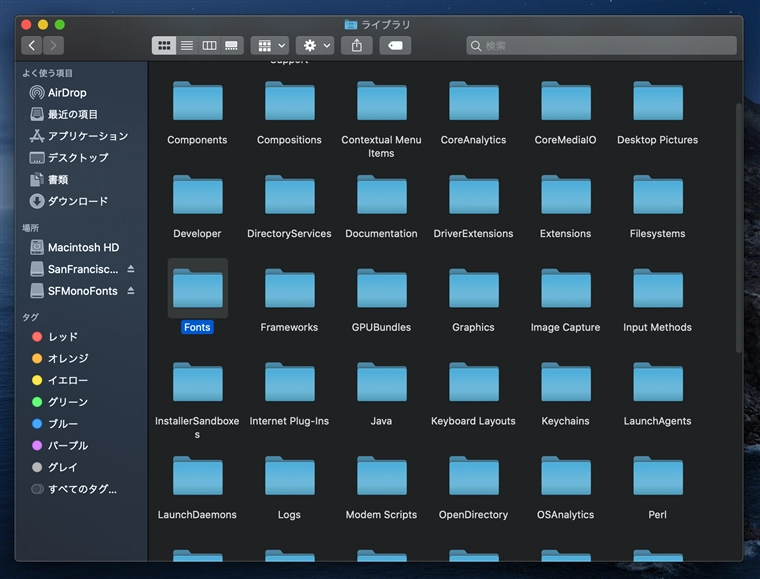760x579 pixels.
Task: Select the DirectoryServices folder
Action: coord(290,195)
